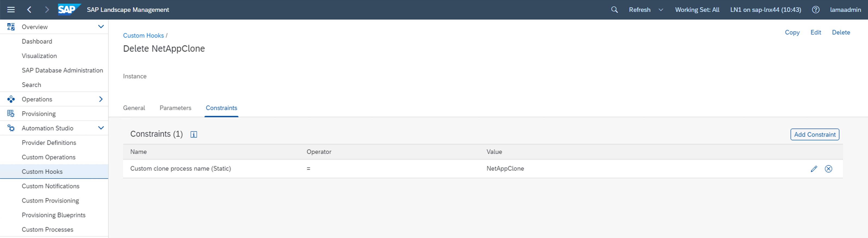Edit the constraint with the pencil icon

(x=814, y=169)
